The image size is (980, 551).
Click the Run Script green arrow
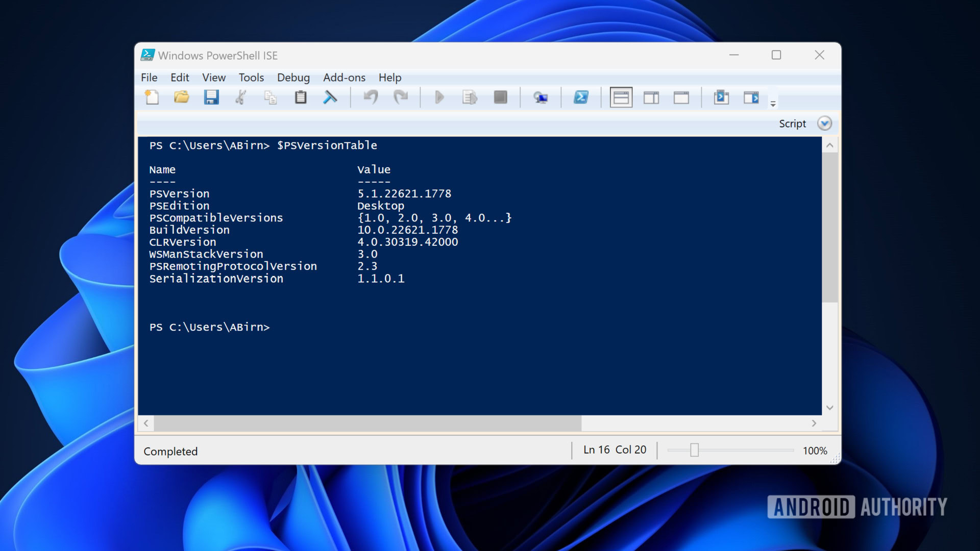pyautogui.click(x=439, y=97)
